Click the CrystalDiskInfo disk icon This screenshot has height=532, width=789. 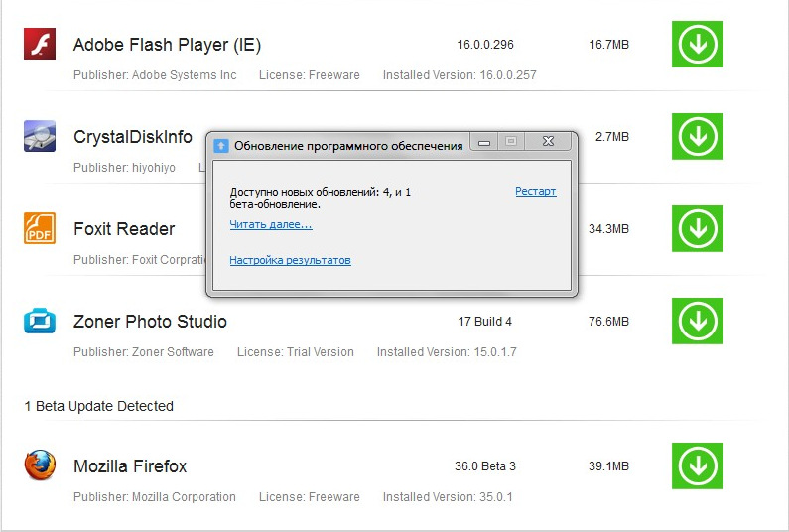point(40,136)
